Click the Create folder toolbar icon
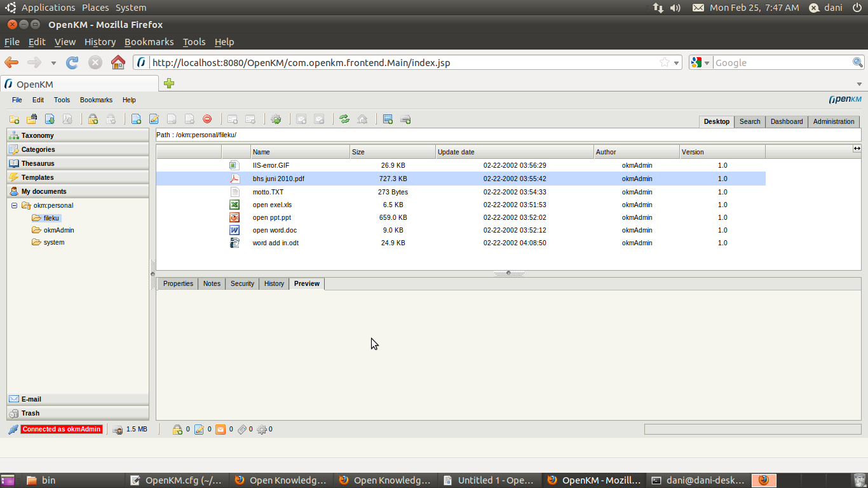This screenshot has height=488, width=868. pos(14,119)
